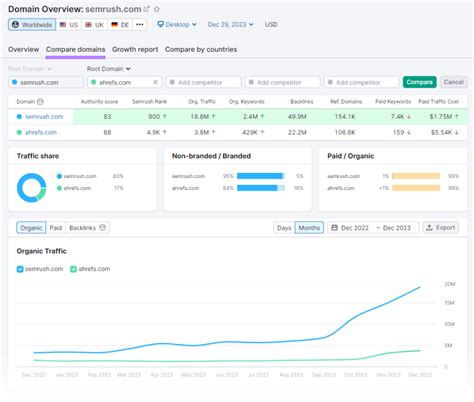Open Compare by countries tab
474x402 pixels.
pos(201,49)
